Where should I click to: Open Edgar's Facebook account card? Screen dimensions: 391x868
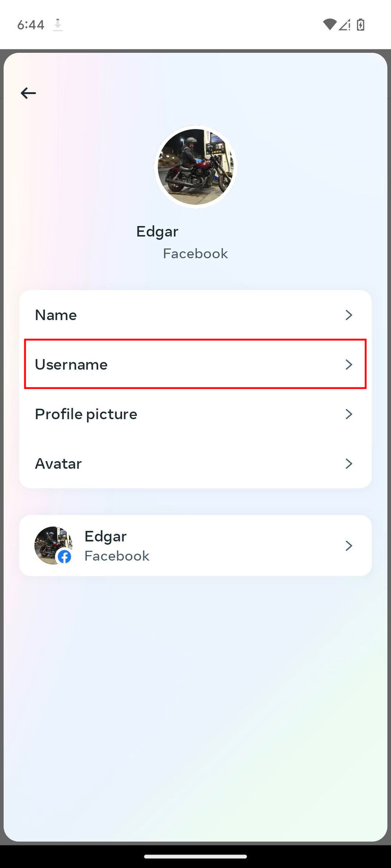(195, 546)
